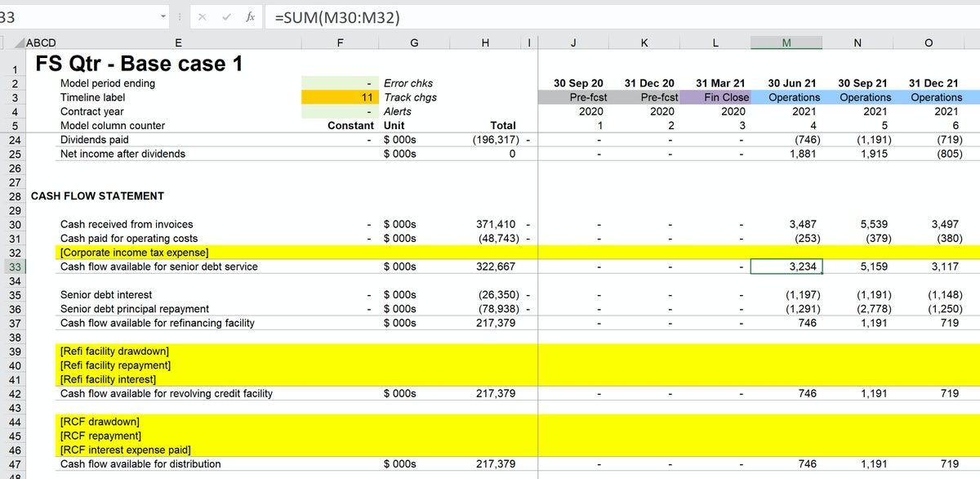Select the Operations cell under 31 Dec 21
The height and width of the screenshot is (479, 980).
937,97
